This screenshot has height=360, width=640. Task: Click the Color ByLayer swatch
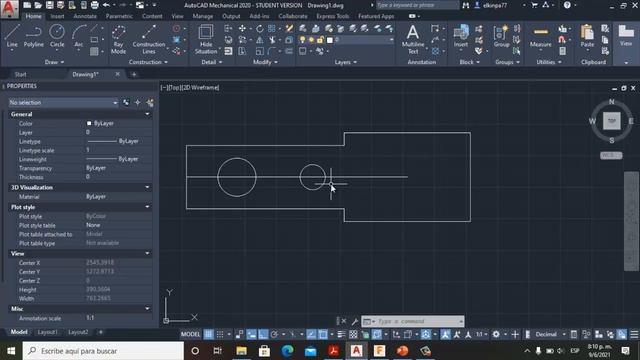click(89, 123)
